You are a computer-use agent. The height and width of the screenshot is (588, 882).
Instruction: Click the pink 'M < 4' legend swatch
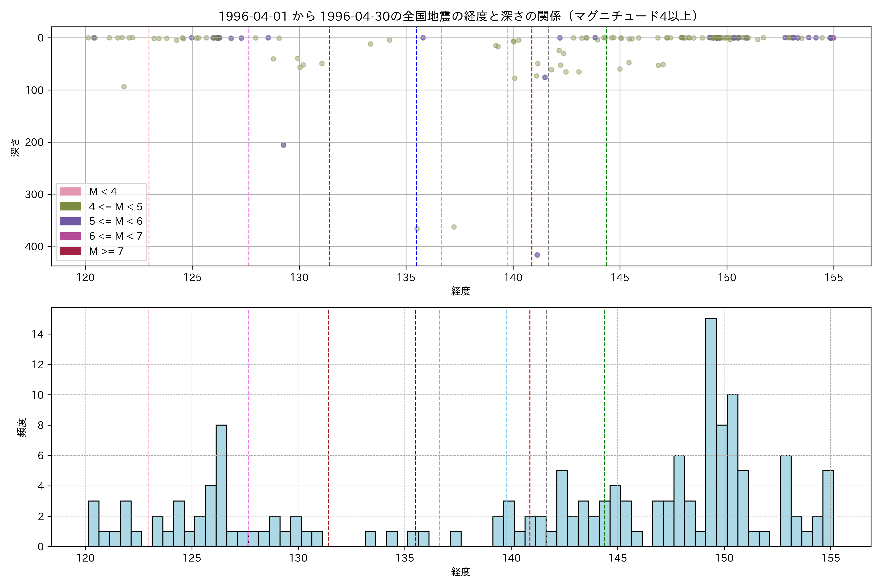pos(70,192)
